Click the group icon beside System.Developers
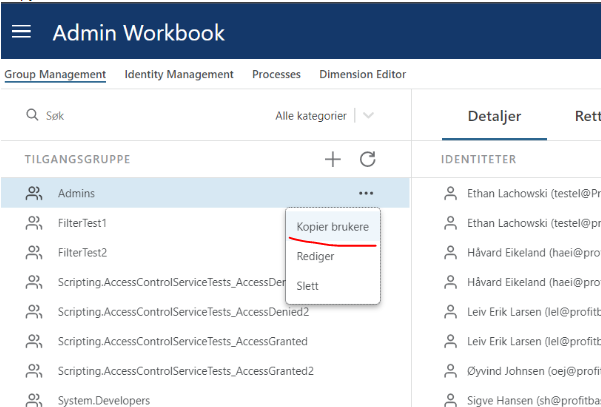 pyautogui.click(x=35, y=401)
